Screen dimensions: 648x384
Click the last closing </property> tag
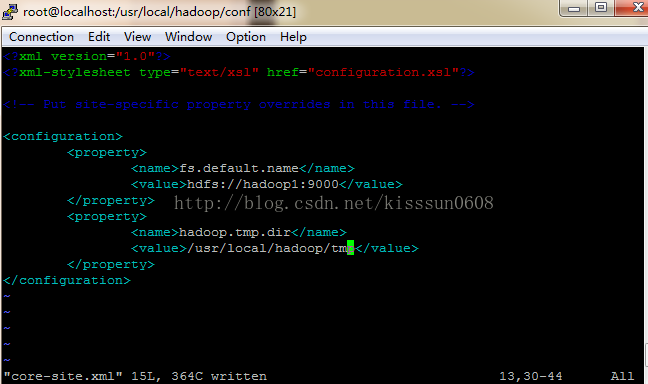click(111, 265)
